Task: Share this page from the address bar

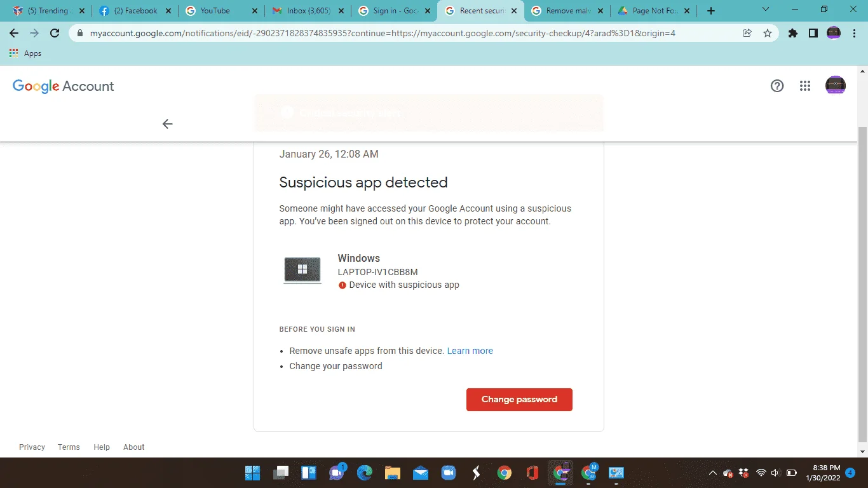Action: pyautogui.click(x=747, y=33)
